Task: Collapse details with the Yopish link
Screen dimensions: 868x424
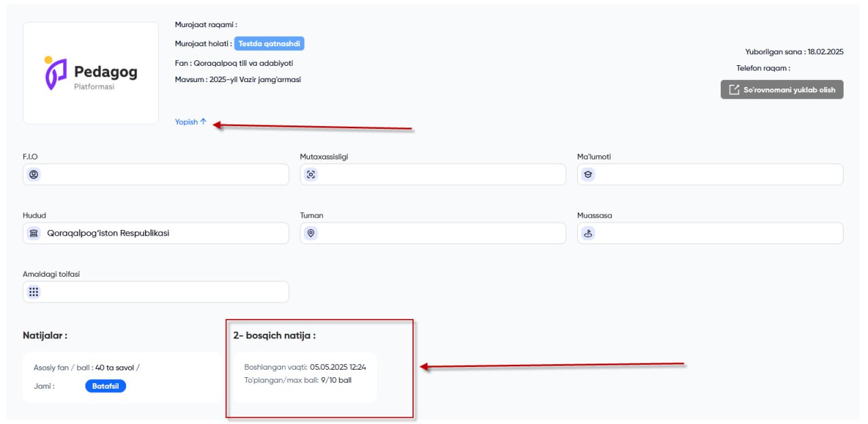Action: [x=191, y=122]
